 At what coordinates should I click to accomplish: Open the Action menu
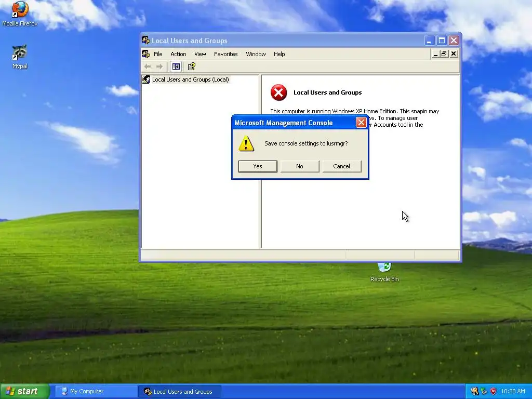coord(178,54)
